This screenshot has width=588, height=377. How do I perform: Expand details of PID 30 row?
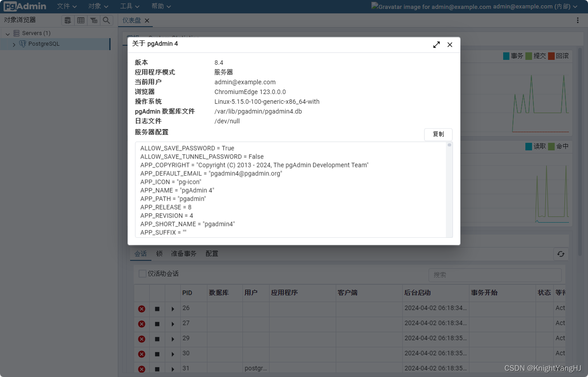click(x=173, y=354)
